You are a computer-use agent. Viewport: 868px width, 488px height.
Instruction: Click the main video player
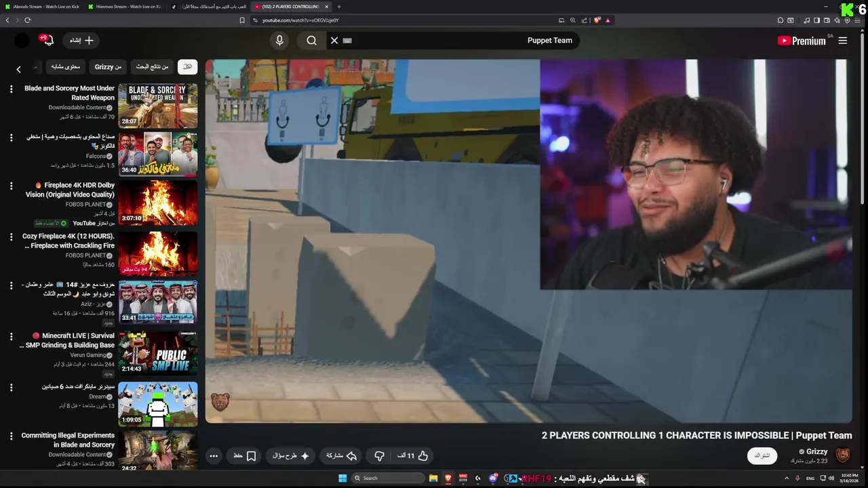528,241
